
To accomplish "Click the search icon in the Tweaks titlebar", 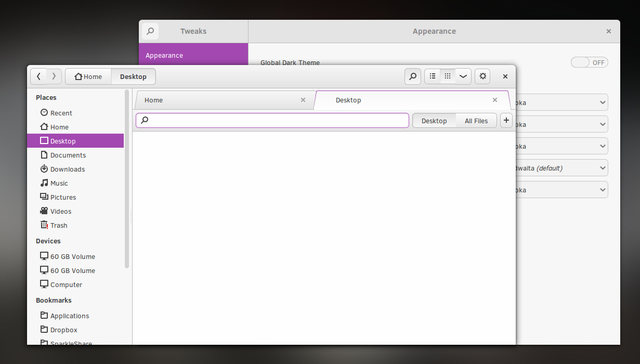I will [150, 31].
